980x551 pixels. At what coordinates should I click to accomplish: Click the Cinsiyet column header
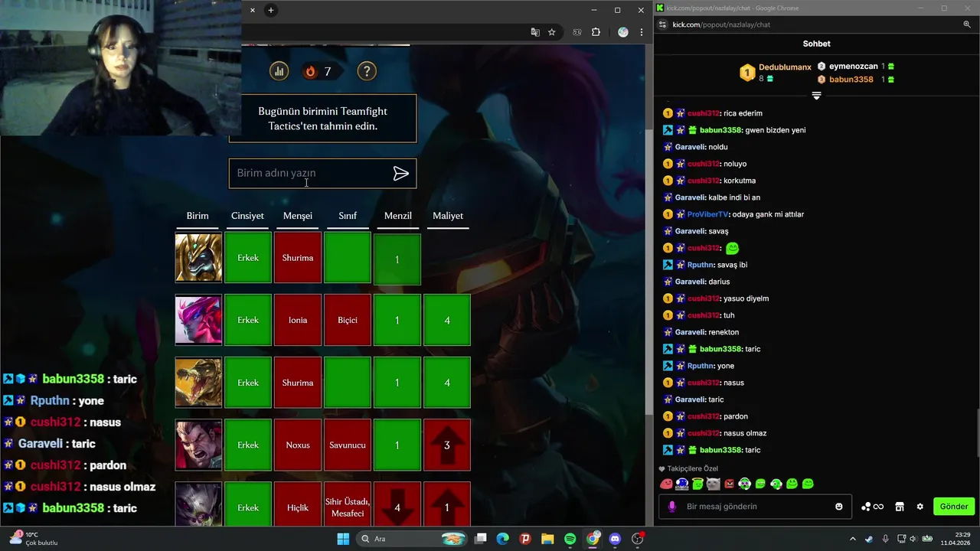(x=247, y=216)
